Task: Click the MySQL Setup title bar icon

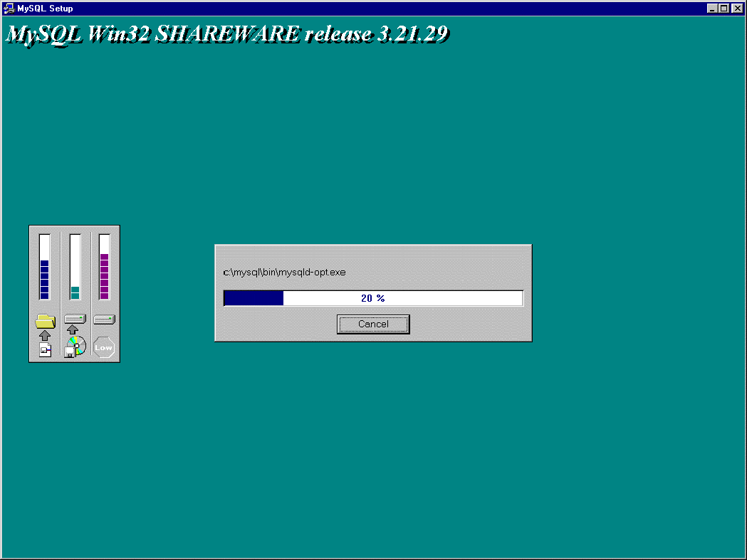Action: (9, 8)
